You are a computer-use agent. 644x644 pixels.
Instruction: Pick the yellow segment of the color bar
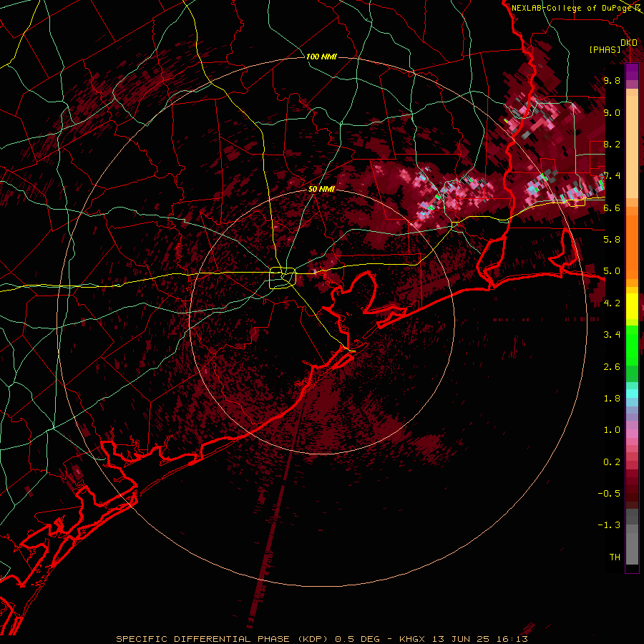click(632, 306)
